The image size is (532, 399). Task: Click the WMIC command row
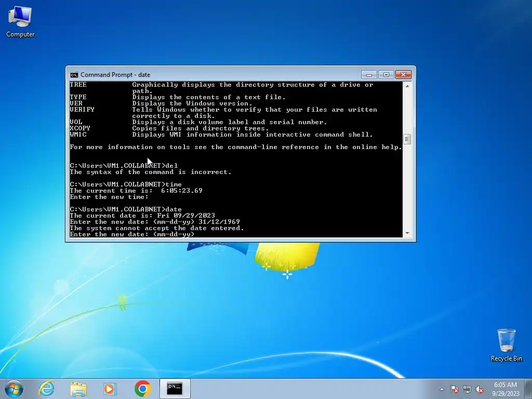point(221,135)
